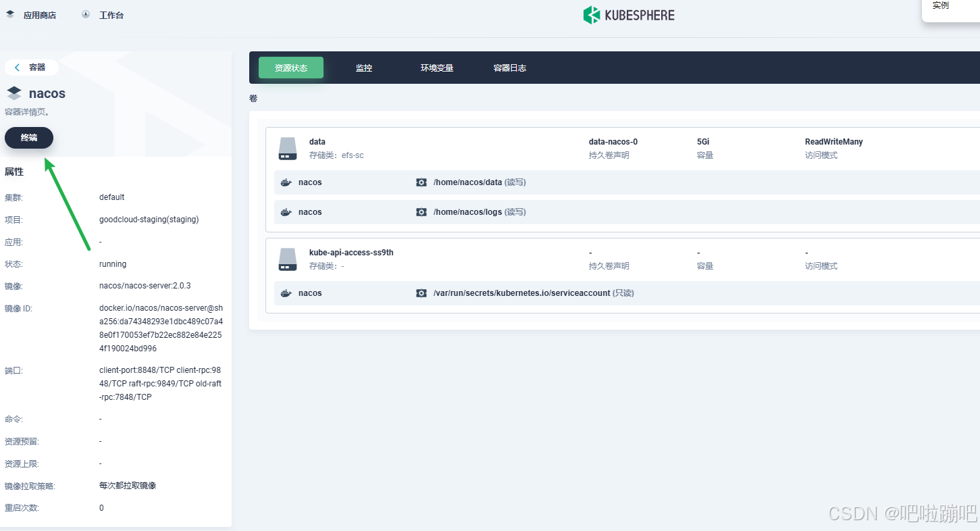This screenshot has width=980, height=531.
Task: Switch to the 容器日志 tab
Action: click(510, 68)
